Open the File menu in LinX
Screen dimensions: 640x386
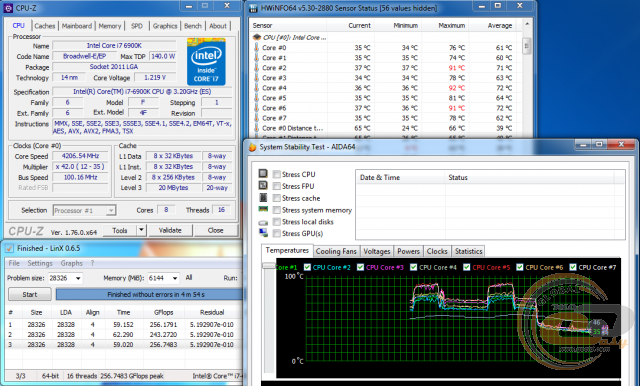(14, 263)
